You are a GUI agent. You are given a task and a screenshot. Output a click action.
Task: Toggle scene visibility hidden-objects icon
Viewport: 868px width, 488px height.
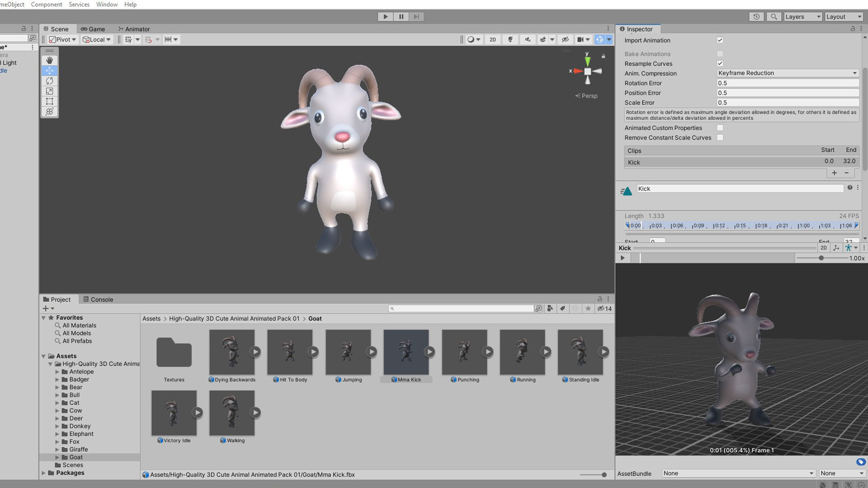coord(565,40)
